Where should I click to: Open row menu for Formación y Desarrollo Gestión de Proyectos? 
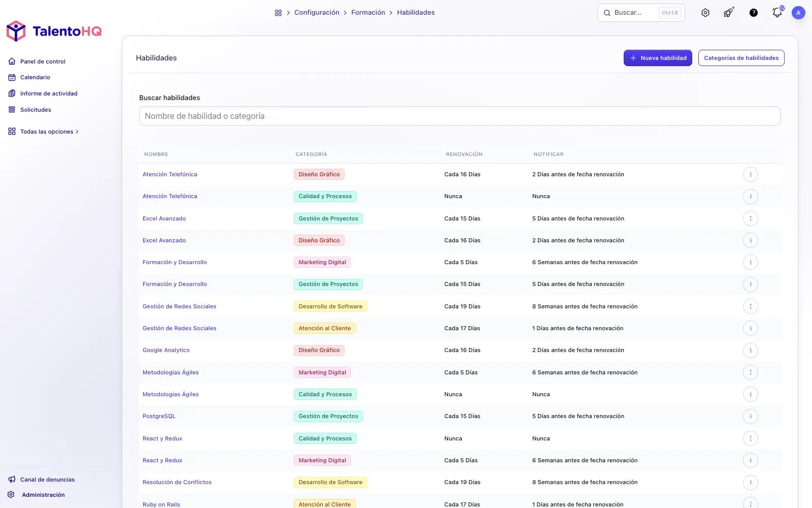[751, 284]
